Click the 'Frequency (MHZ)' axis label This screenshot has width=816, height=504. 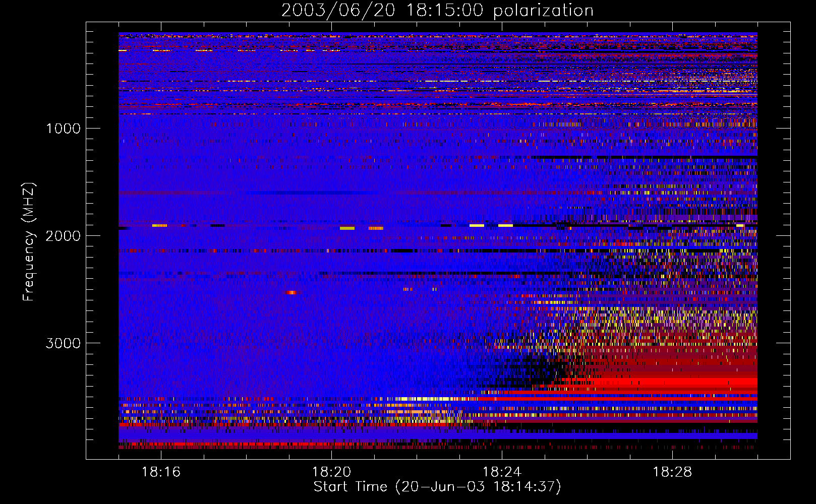(29, 242)
